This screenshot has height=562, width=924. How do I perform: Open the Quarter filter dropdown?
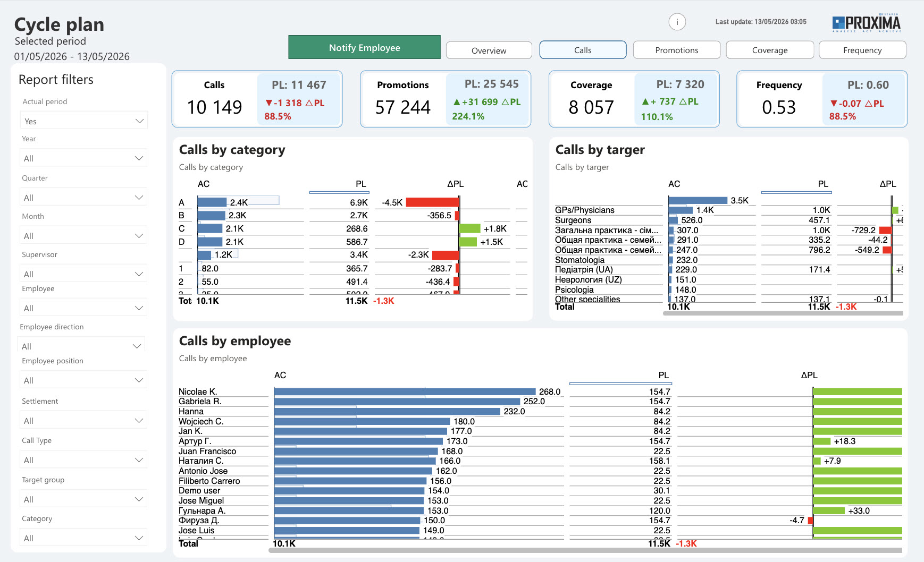point(84,197)
